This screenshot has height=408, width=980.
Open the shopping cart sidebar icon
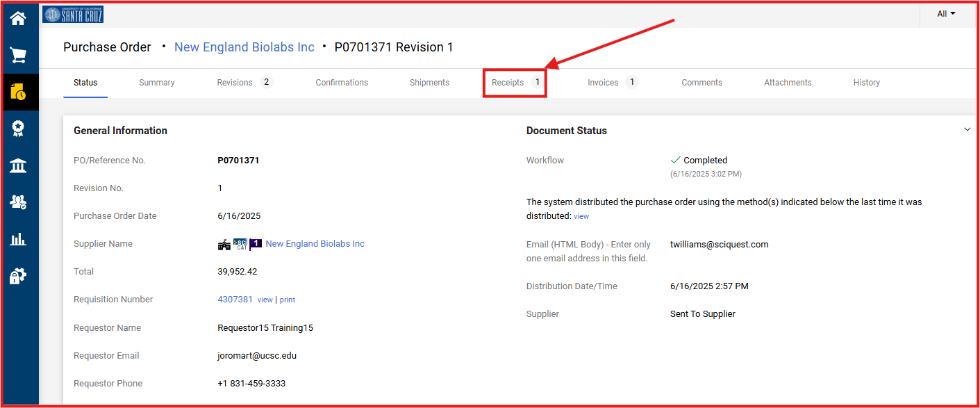click(x=18, y=56)
